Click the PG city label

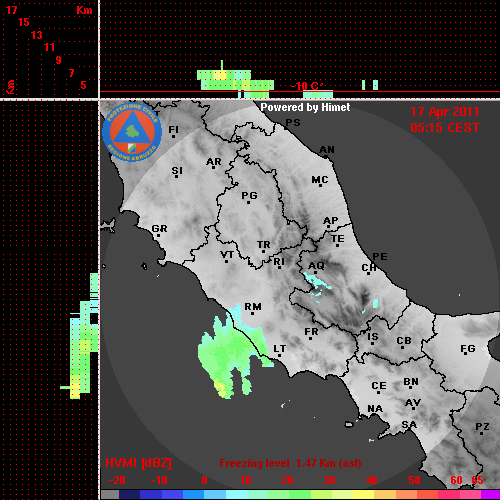coord(249,195)
